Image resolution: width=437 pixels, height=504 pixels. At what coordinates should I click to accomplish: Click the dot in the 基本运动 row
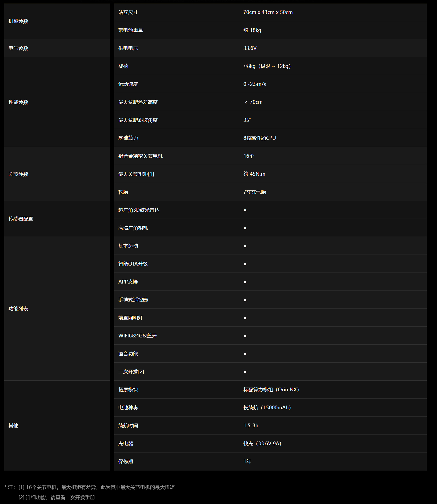245,246
